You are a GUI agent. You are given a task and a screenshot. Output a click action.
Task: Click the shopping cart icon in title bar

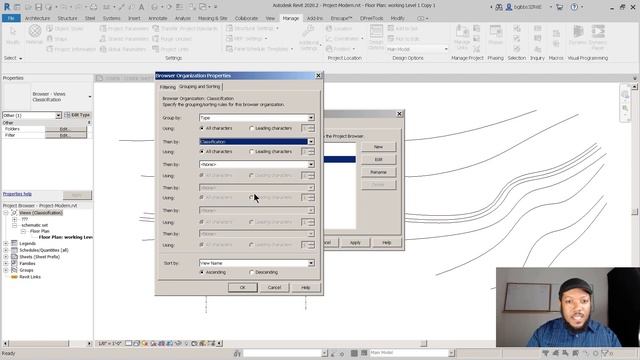click(560, 7)
